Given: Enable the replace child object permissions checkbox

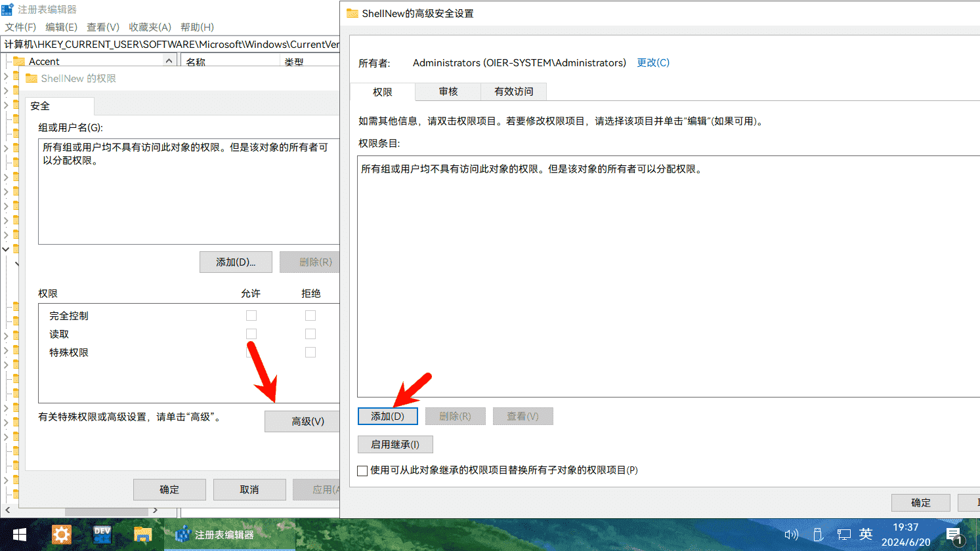Looking at the screenshot, I should (362, 470).
